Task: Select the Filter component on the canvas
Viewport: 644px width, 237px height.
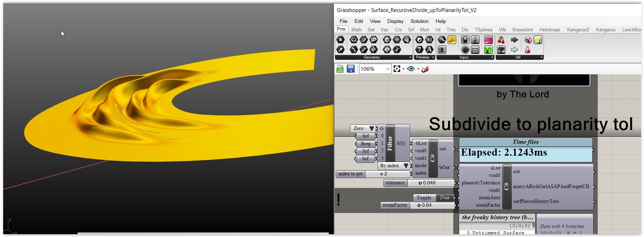Action: tap(390, 144)
